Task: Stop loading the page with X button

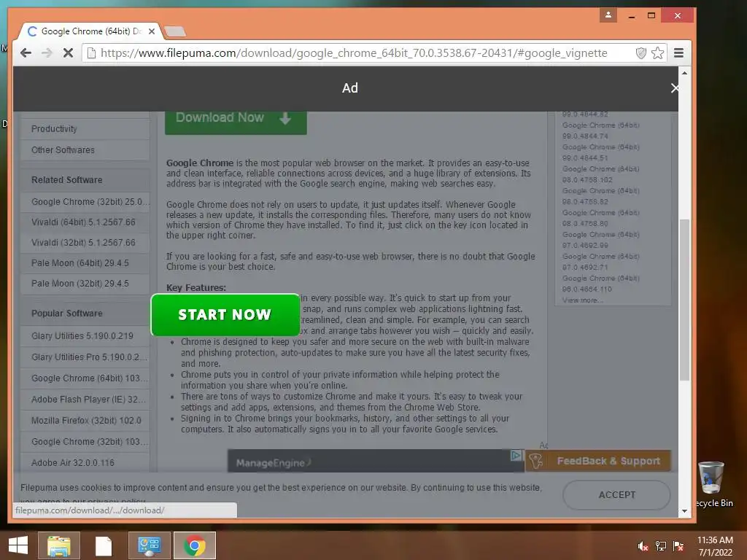Action: [x=68, y=52]
